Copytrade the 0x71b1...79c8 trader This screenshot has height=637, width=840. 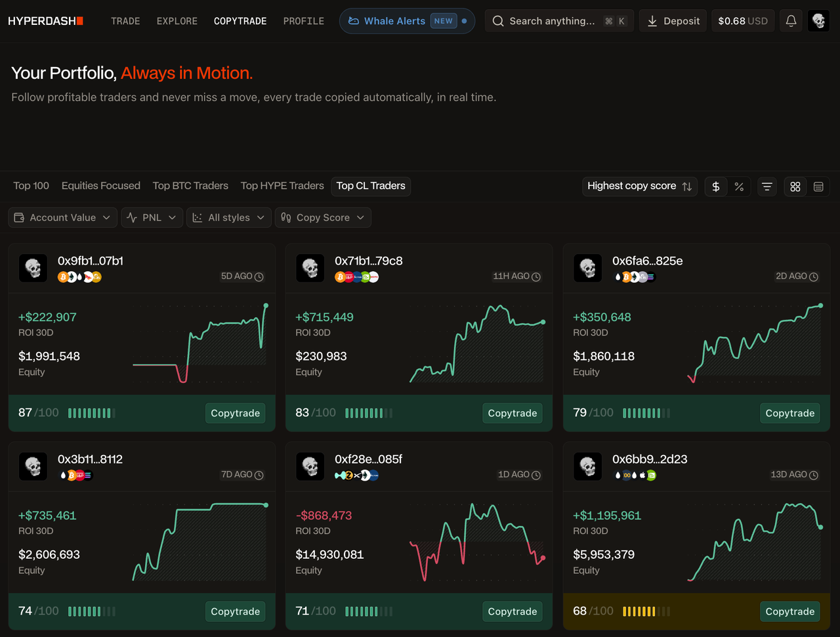[x=513, y=413]
